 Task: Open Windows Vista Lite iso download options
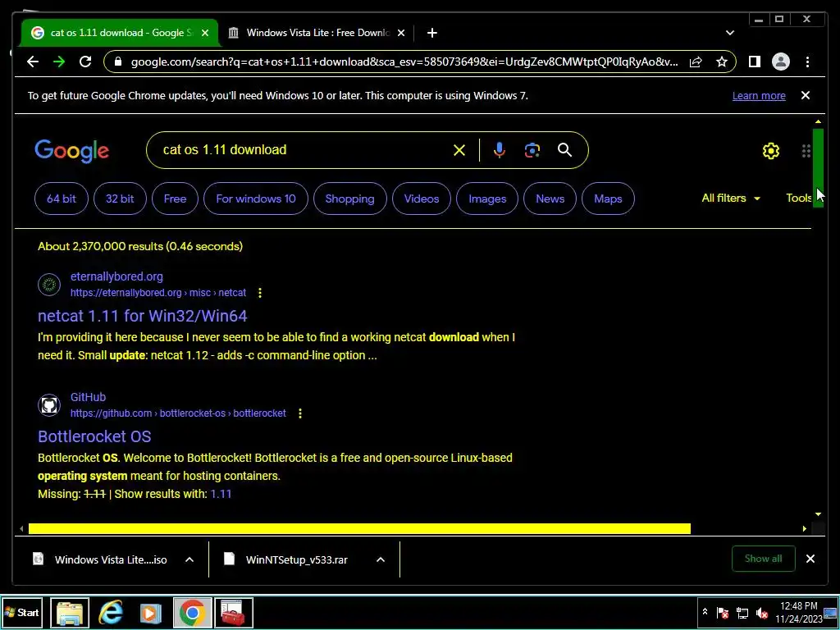coord(189,559)
